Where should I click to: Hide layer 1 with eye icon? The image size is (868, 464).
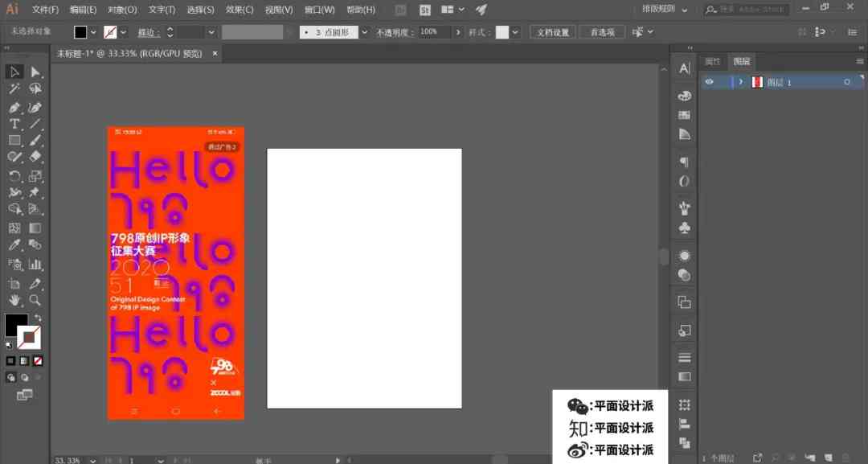[x=709, y=82]
